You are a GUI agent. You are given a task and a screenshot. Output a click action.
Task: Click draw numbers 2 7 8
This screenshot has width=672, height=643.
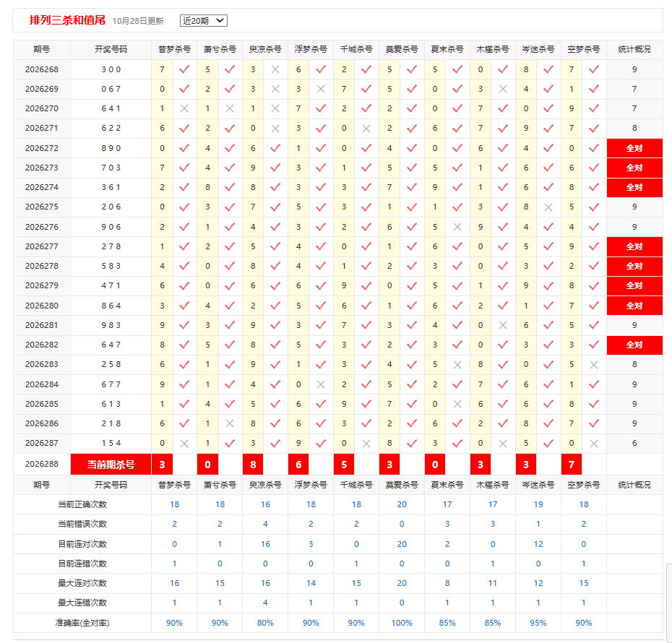coord(111,247)
